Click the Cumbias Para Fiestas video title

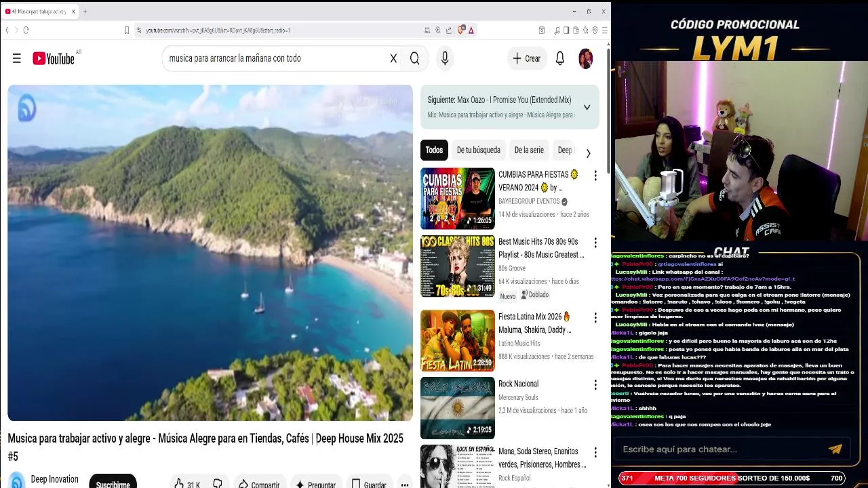point(538,181)
